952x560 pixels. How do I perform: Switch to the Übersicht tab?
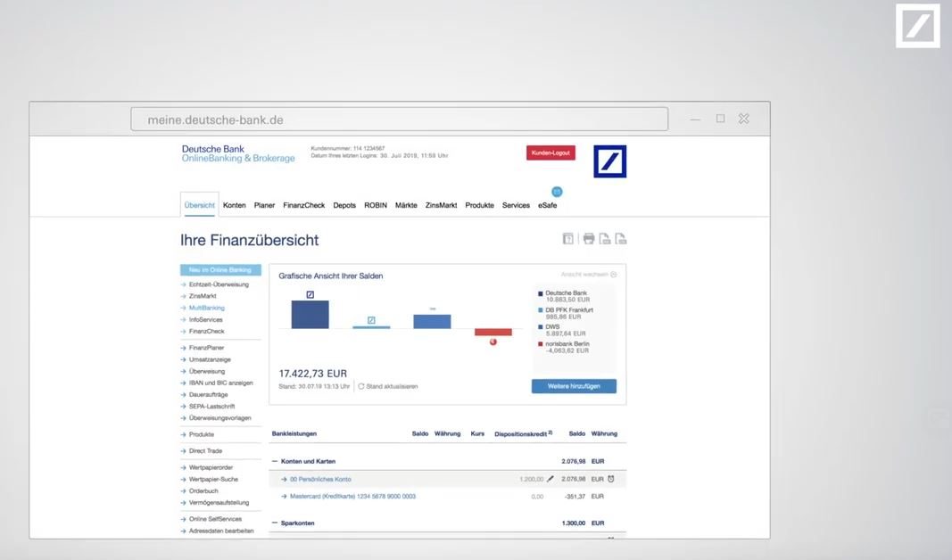tap(200, 205)
